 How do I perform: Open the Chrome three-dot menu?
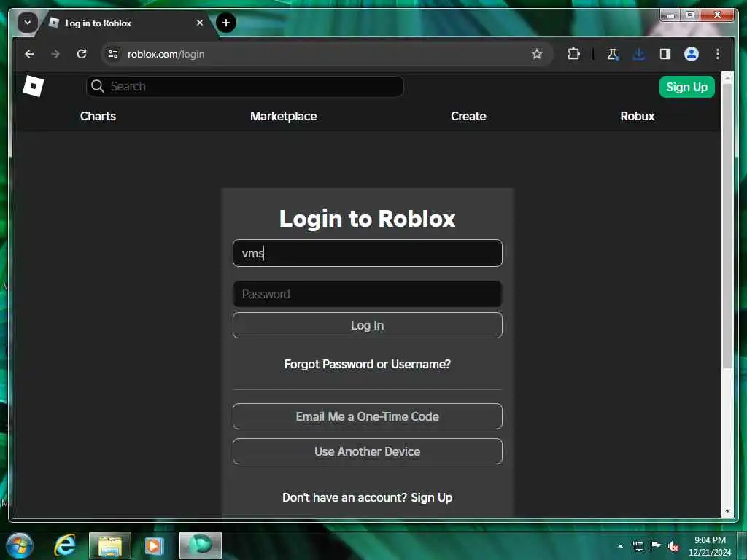[718, 54]
